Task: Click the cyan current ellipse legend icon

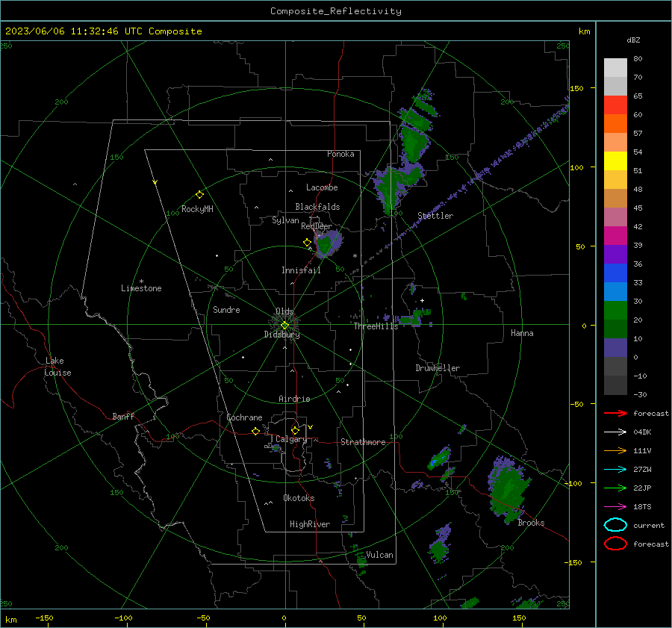Action: coord(615,525)
